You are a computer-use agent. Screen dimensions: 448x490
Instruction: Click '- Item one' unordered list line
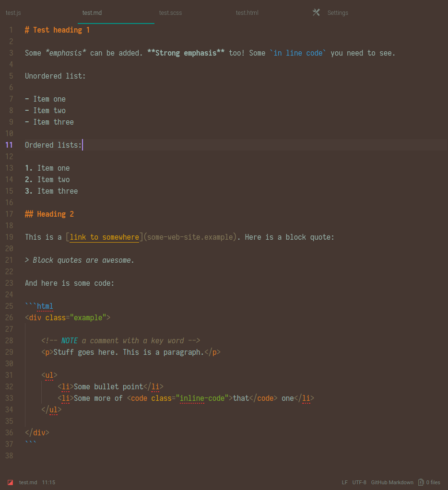46,99
